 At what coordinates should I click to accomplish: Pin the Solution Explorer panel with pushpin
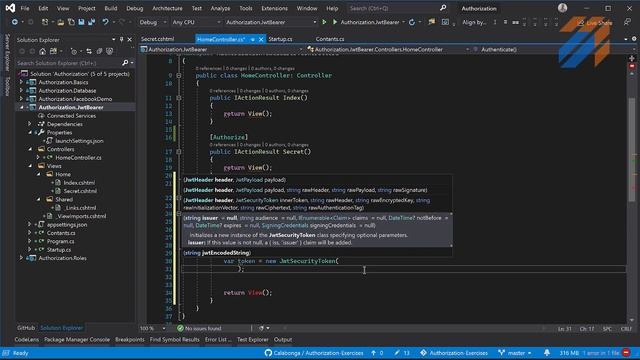[x=121, y=40]
